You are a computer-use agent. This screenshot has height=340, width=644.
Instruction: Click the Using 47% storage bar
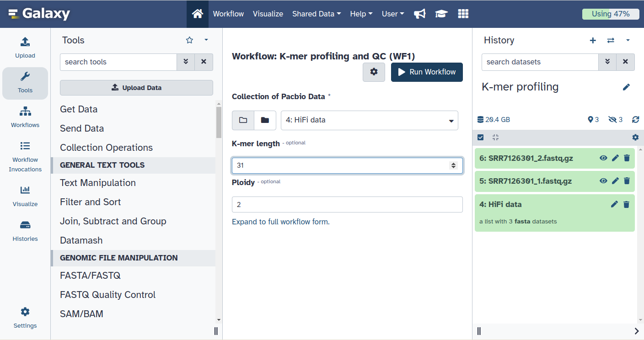tap(611, 14)
